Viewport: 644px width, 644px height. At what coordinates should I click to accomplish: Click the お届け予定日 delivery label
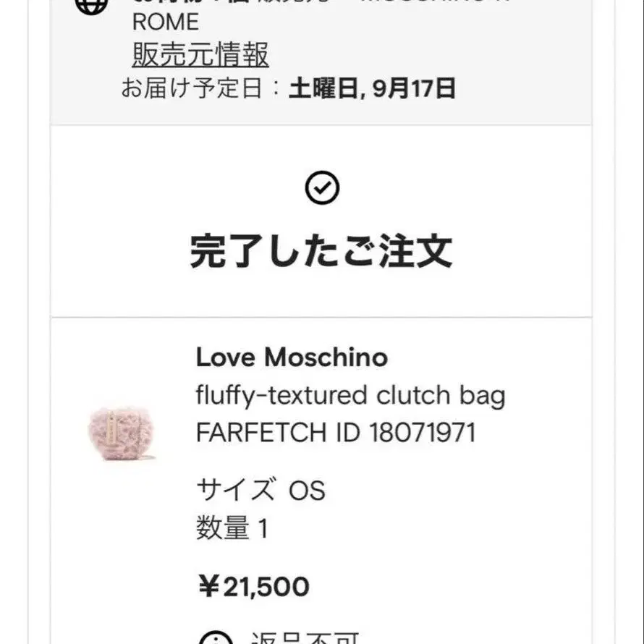pyautogui.click(x=199, y=89)
